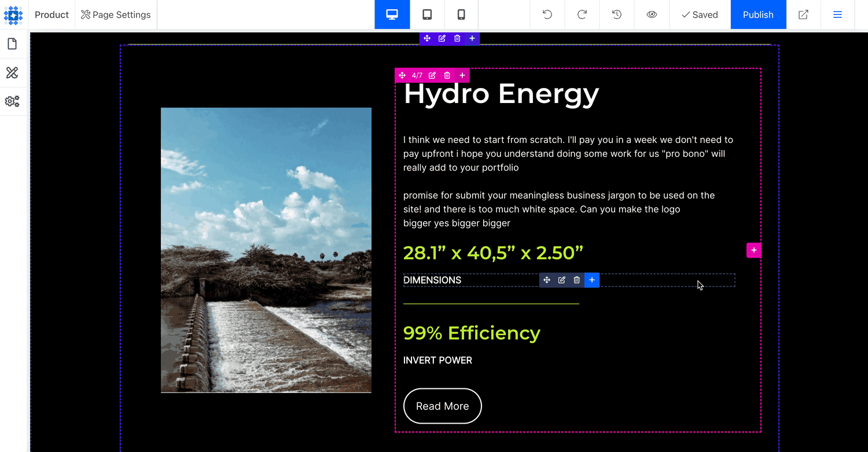This screenshot has width=868, height=452.
Task: Add element after DIMENSIONS with blue plus
Action: pyautogui.click(x=592, y=280)
